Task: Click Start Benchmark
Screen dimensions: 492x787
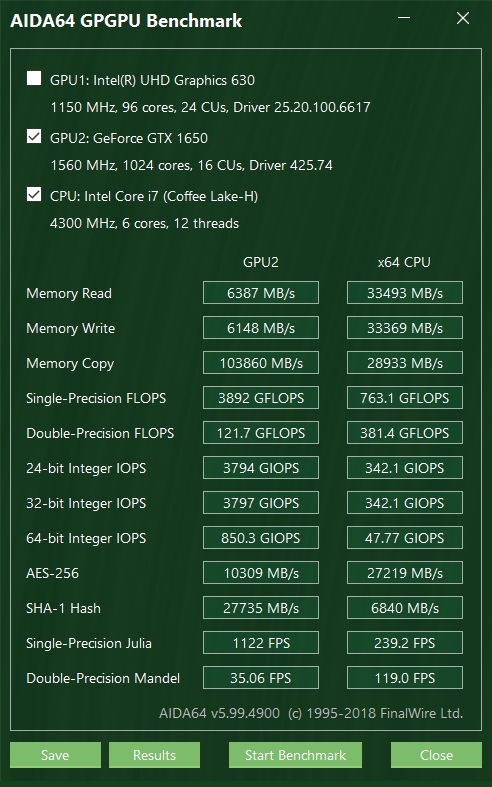Action: (x=295, y=755)
